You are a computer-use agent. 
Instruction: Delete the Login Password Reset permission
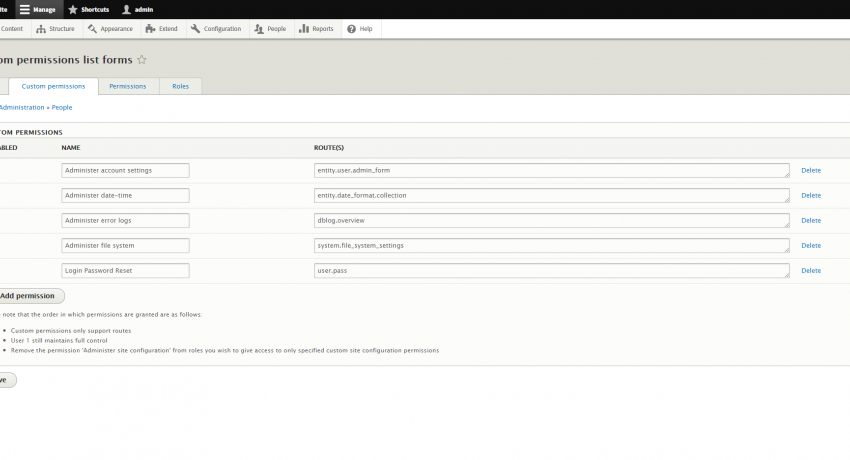click(x=811, y=270)
